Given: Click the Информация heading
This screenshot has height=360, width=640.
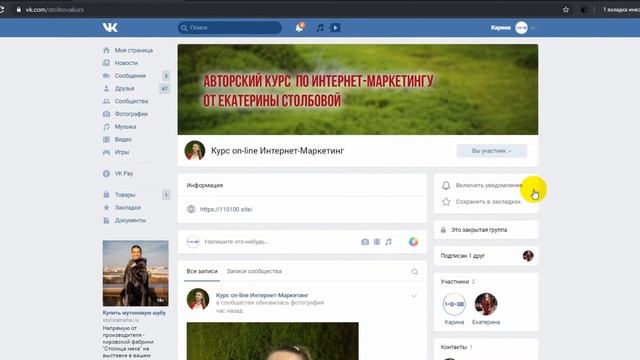Looking at the screenshot, I should point(204,185).
